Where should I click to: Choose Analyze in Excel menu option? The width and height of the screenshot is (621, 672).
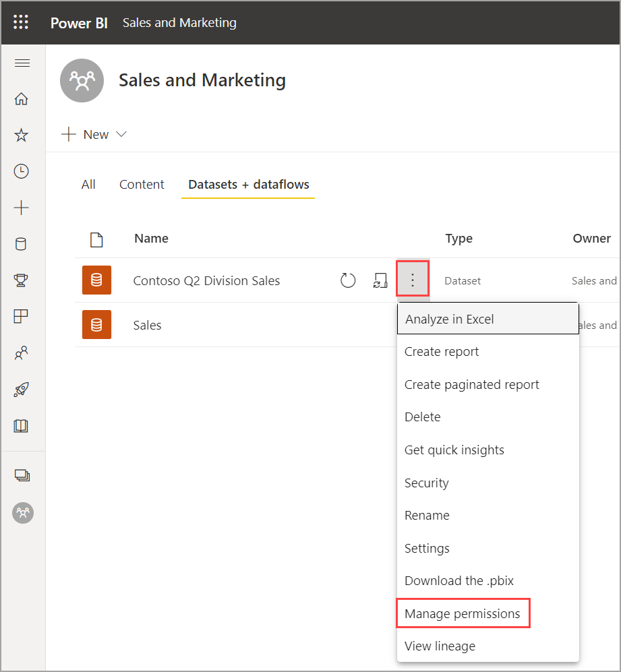[x=450, y=319]
